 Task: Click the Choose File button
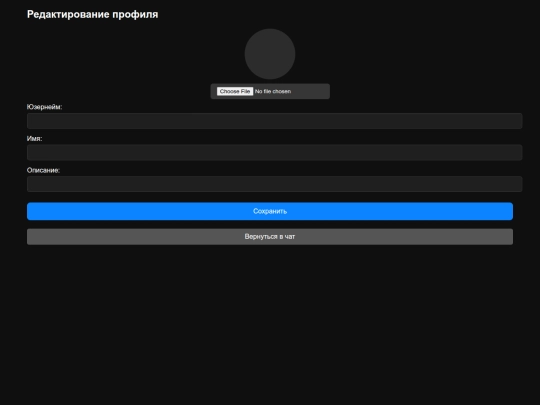coord(235,91)
